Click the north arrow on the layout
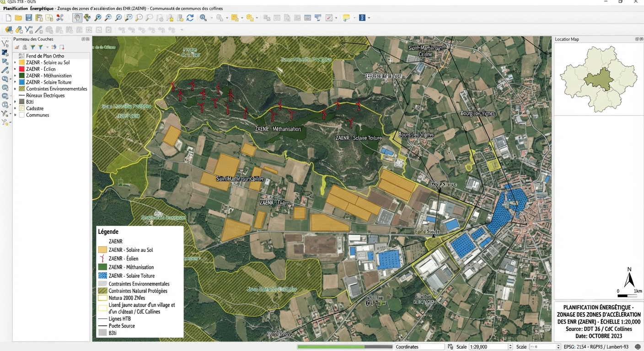This screenshot has width=644, height=351. coord(629,277)
